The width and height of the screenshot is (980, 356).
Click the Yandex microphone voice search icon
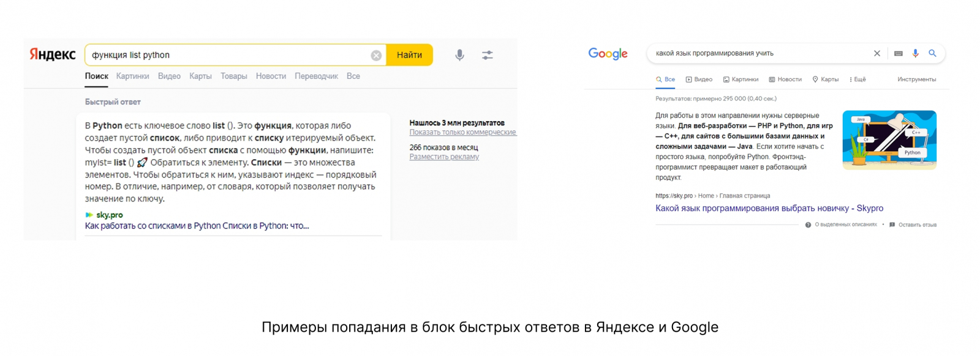(x=459, y=55)
